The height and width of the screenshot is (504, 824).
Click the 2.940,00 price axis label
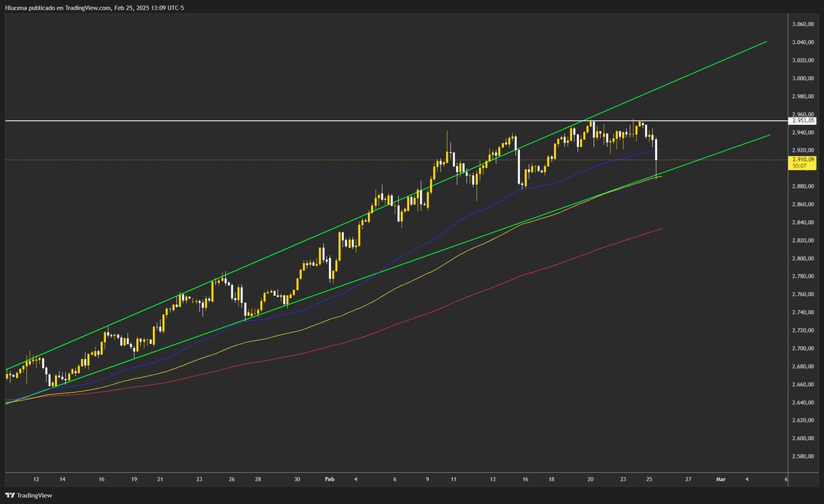(x=802, y=132)
